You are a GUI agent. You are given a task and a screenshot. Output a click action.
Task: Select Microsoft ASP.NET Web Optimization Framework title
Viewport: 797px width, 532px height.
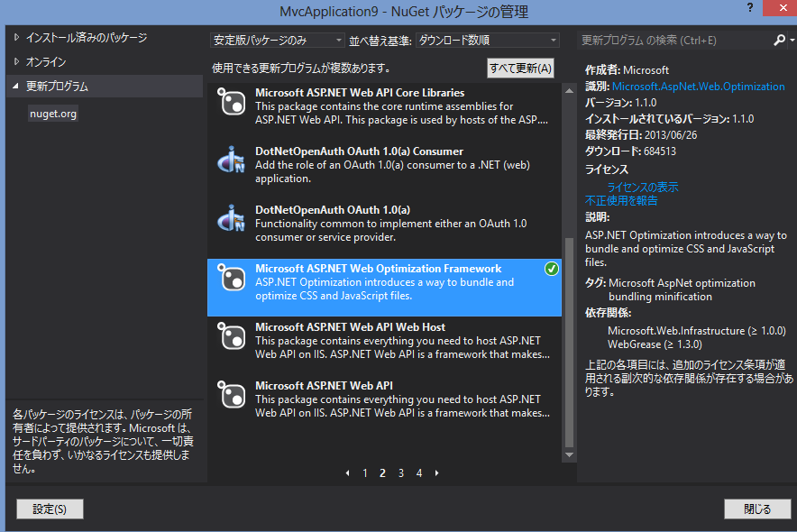pos(378,269)
